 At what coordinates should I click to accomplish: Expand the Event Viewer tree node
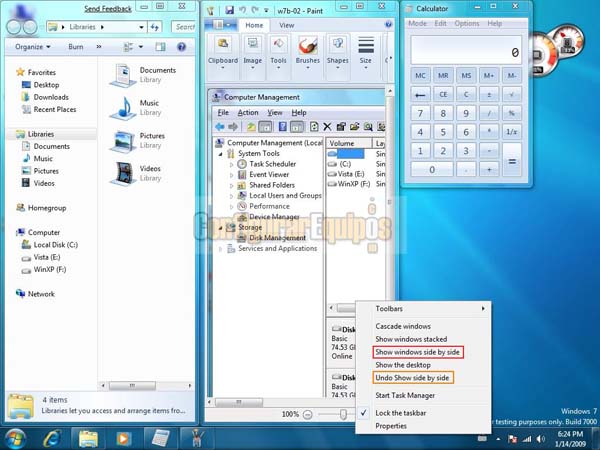[x=231, y=175]
